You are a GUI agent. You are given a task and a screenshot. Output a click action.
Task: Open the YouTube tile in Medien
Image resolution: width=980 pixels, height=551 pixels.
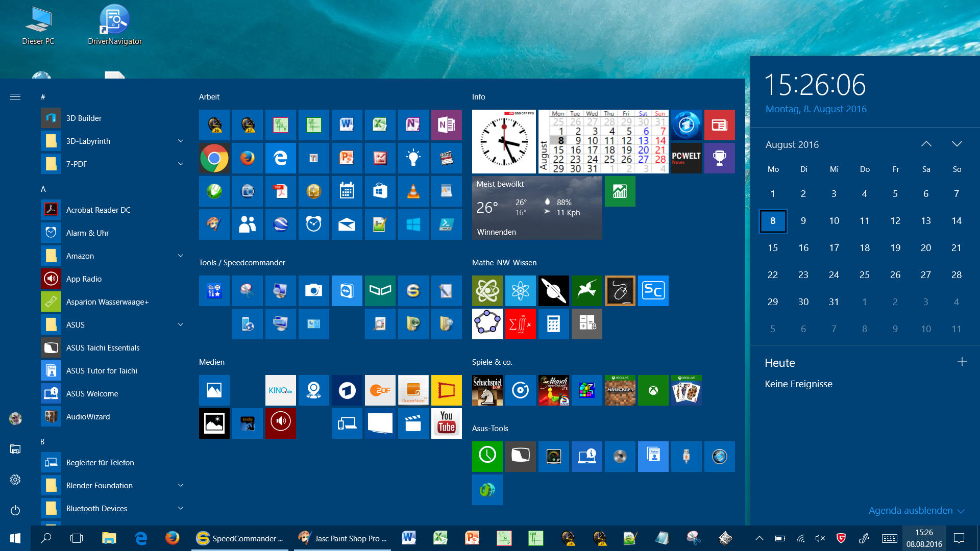coord(446,423)
